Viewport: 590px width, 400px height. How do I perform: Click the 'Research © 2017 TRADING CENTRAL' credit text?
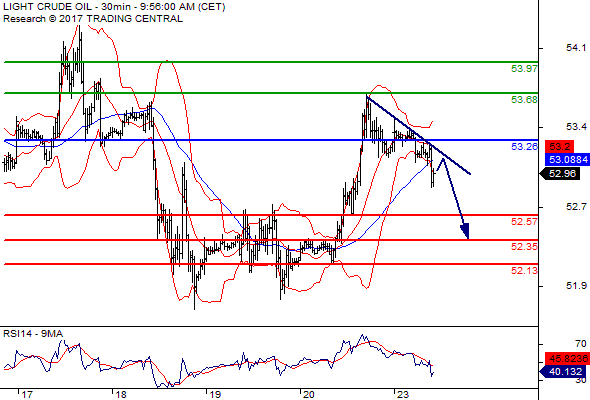click(93, 18)
